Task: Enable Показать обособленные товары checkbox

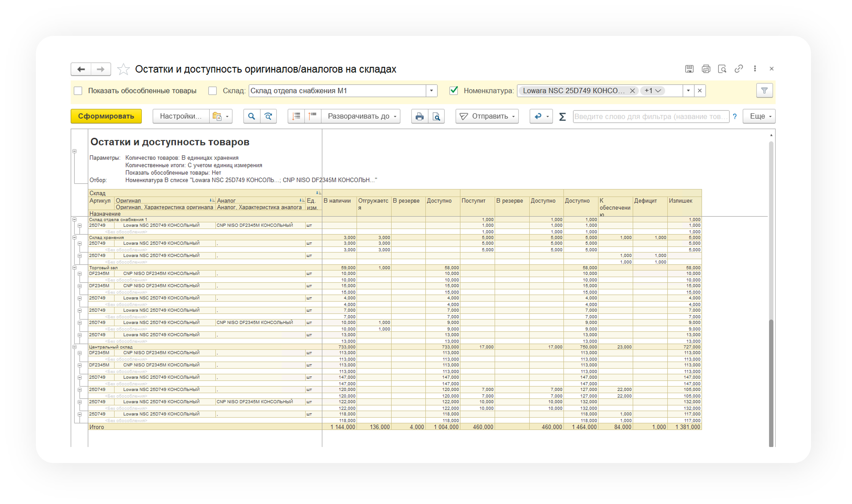Action: tap(78, 91)
